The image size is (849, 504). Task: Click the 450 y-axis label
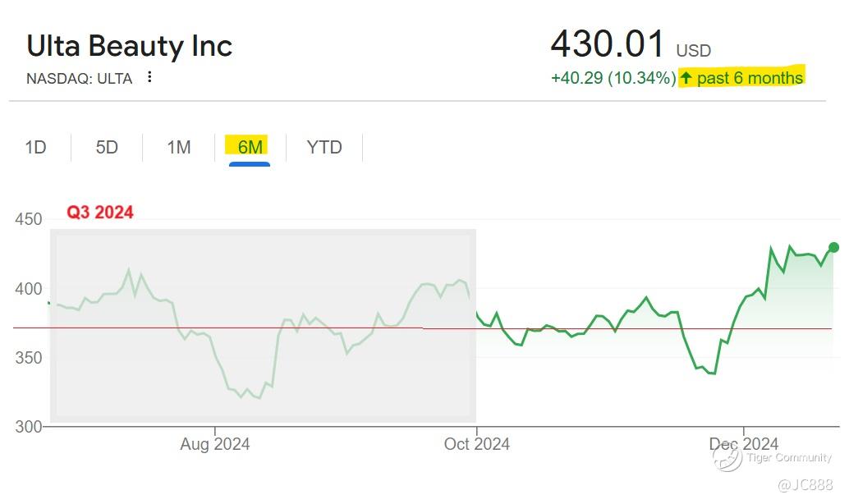click(28, 220)
